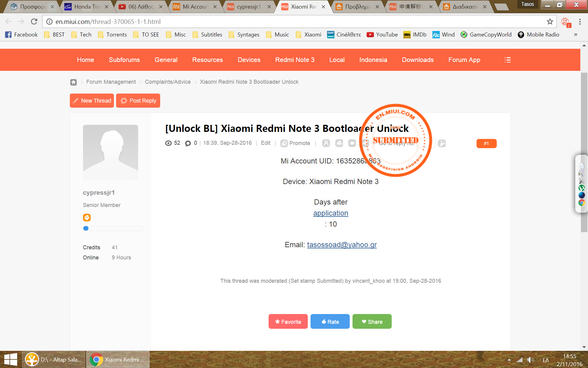
Task: Click the previous thread arrow icon
Action: pos(352,143)
